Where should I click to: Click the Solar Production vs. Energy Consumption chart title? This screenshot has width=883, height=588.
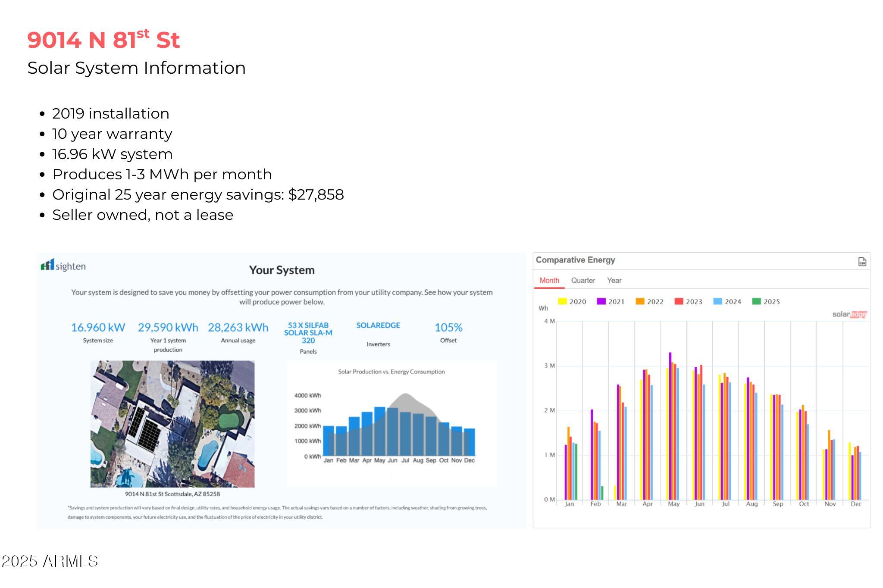pyautogui.click(x=391, y=372)
